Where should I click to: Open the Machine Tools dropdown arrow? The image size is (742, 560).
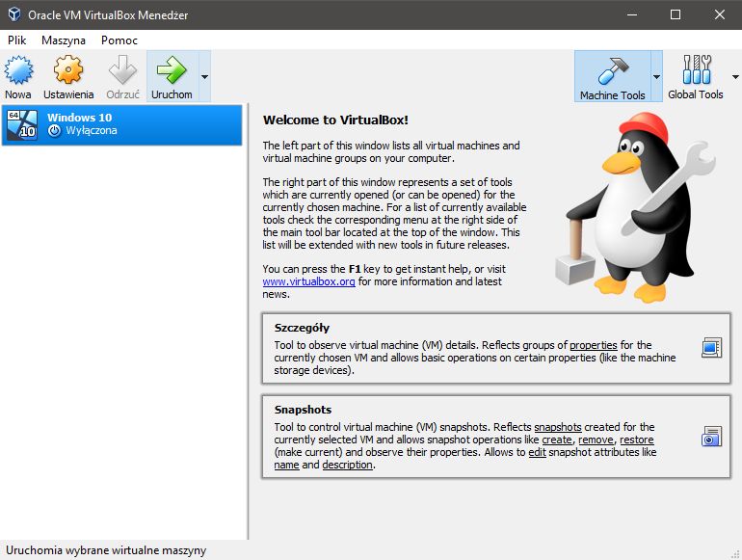click(656, 76)
